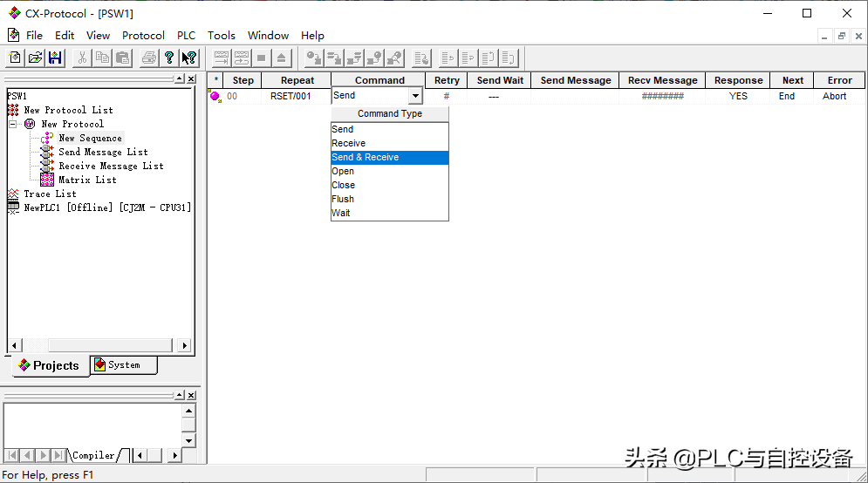Click the Recv Message column header
Screen dimensions: 868x483
point(662,80)
